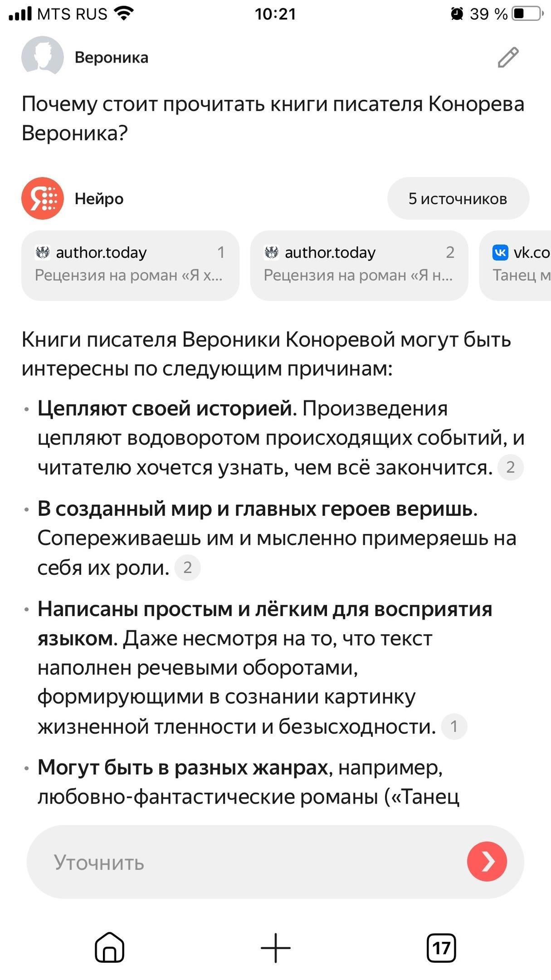Viewport: 551px width, 980px height.
Task: Open first author.today source card
Action: pos(130,265)
